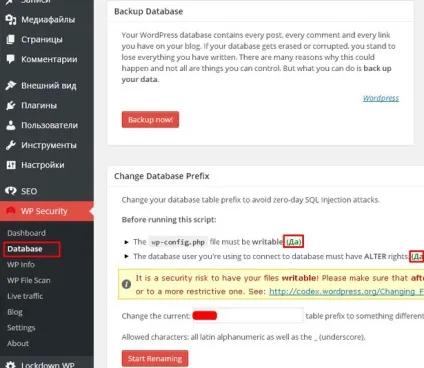Image resolution: width=424 pixels, height=368 pixels.
Task: Click the Настройки sliders icon
Action: coord(11,165)
